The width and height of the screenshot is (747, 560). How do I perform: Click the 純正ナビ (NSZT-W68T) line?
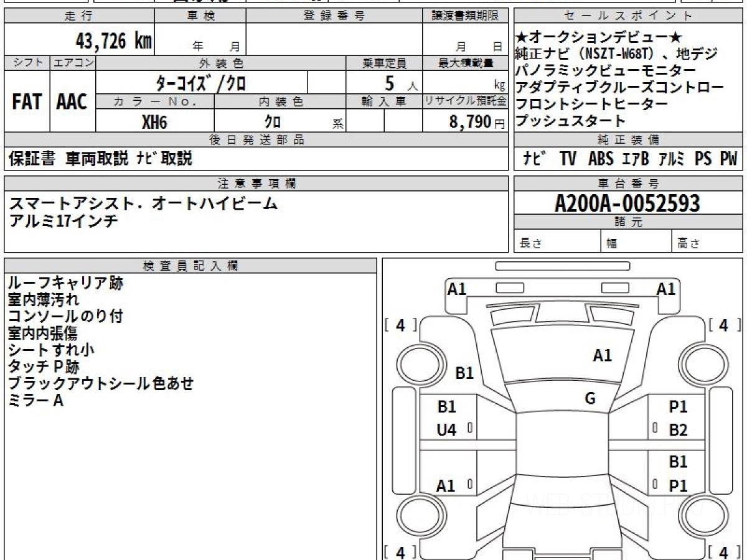[x=616, y=54]
